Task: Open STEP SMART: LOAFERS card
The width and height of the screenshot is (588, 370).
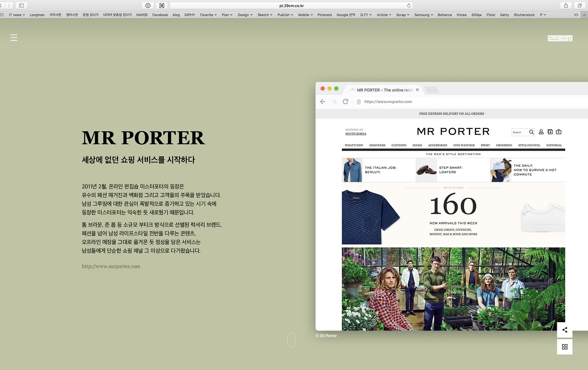Action: click(453, 170)
